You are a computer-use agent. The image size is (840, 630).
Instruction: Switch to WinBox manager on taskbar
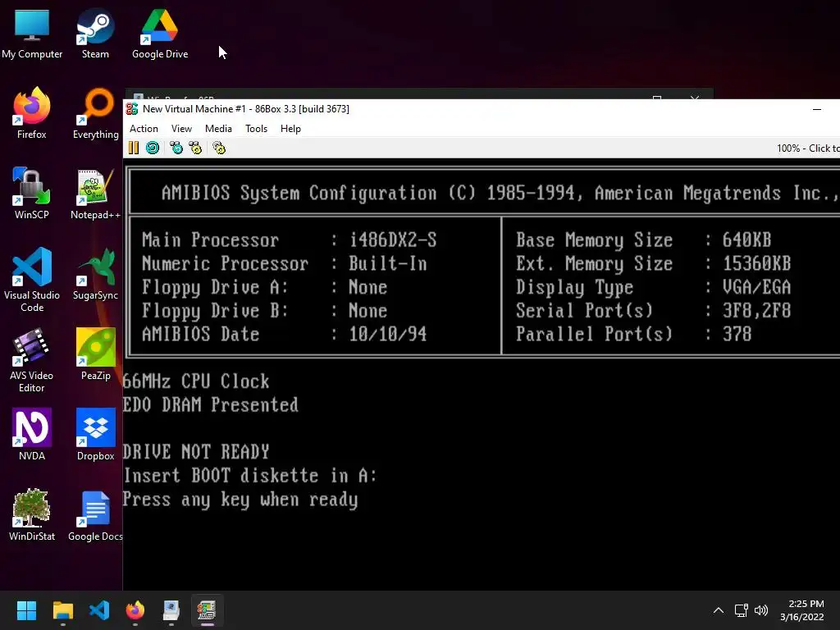coord(171,610)
